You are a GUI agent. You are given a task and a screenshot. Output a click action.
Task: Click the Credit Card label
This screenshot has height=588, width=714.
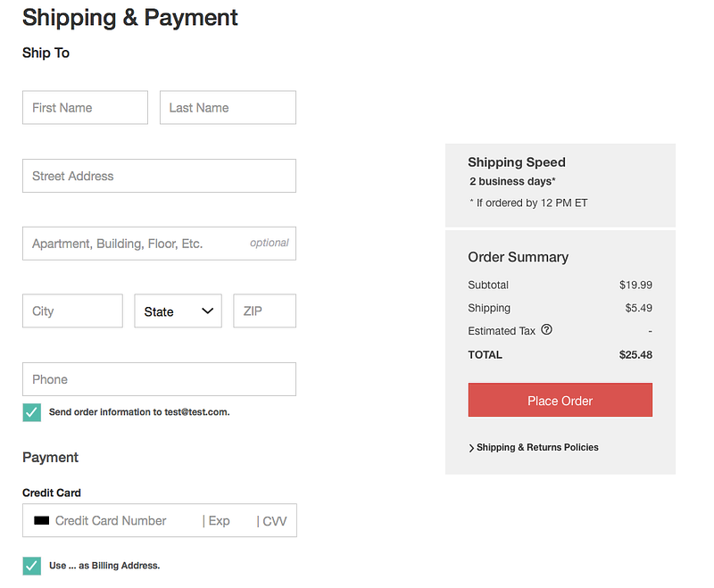pyautogui.click(x=52, y=493)
